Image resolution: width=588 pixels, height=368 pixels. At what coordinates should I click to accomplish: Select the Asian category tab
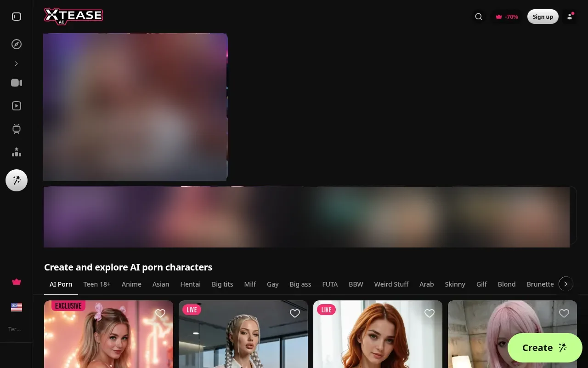161,284
